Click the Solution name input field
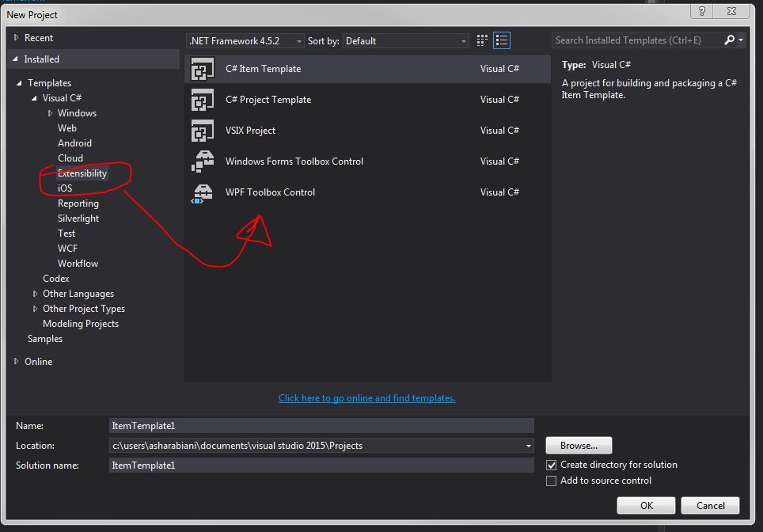The width and height of the screenshot is (763, 532). click(321, 465)
